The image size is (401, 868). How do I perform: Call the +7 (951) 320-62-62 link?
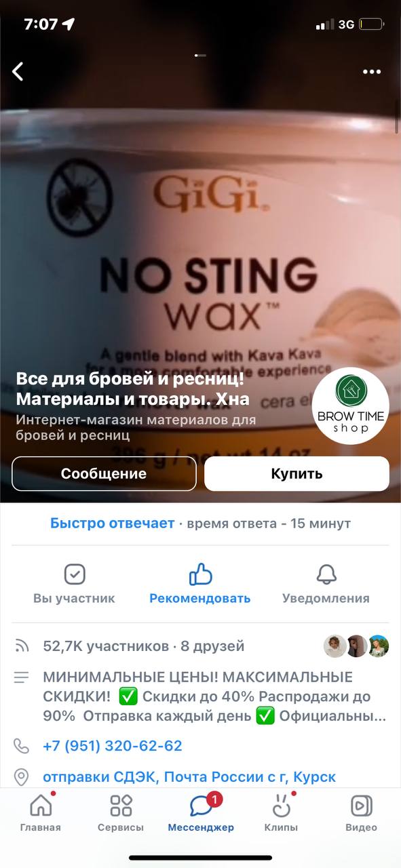pos(113,746)
